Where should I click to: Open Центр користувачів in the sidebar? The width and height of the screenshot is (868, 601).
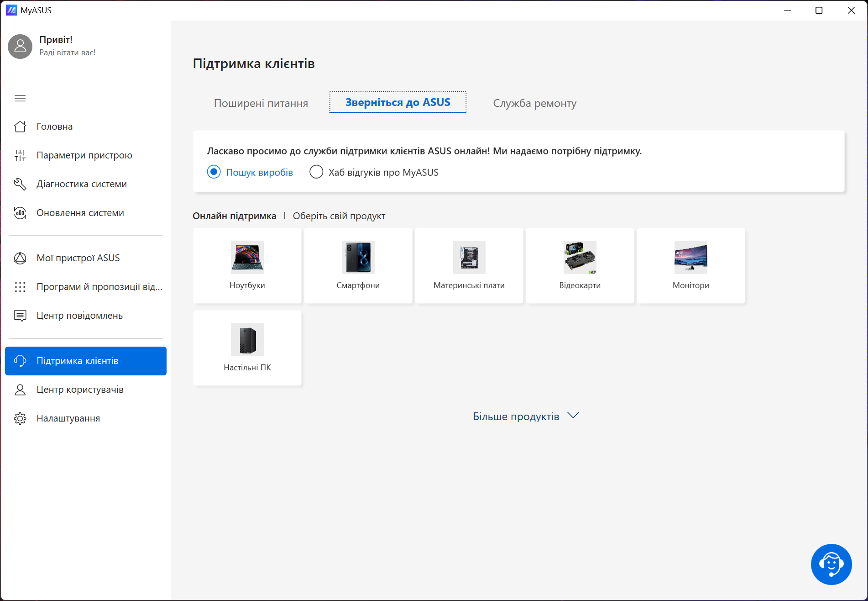click(x=86, y=390)
